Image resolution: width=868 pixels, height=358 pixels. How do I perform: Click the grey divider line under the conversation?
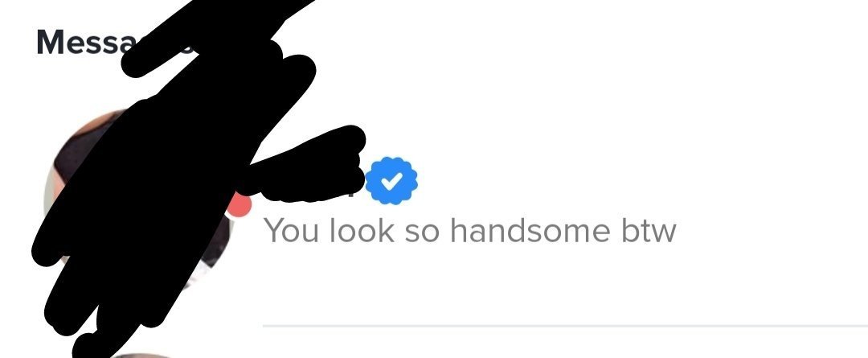(x=565, y=327)
